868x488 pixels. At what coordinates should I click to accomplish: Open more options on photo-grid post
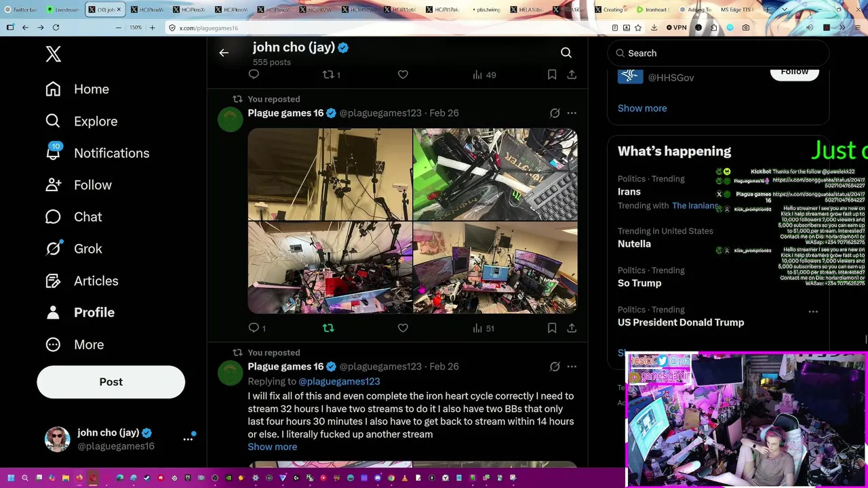pyautogui.click(x=572, y=113)
